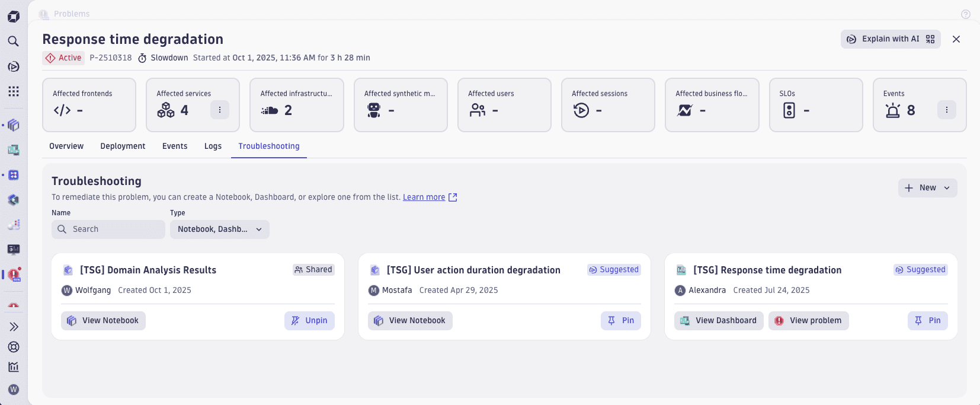Click the User action duration degradation title

click(x=473, y=270)
